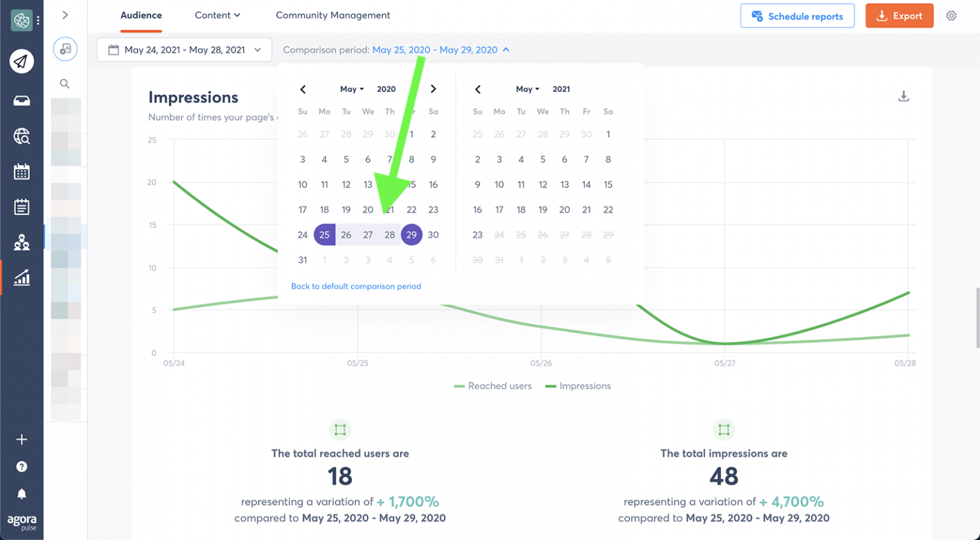Open the May 24-28 date range dropdown
The height and width of the screenshot is (540, 980).
pos(184,50)
